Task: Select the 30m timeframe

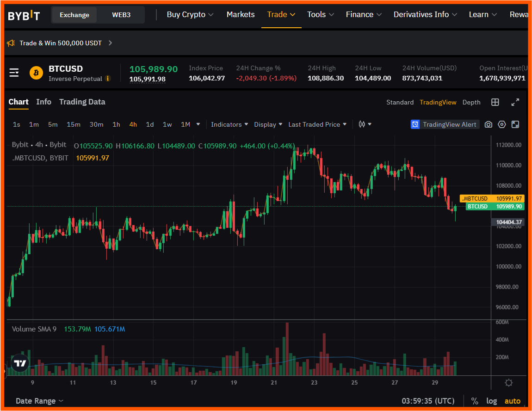Action: (x=96, y=124)
